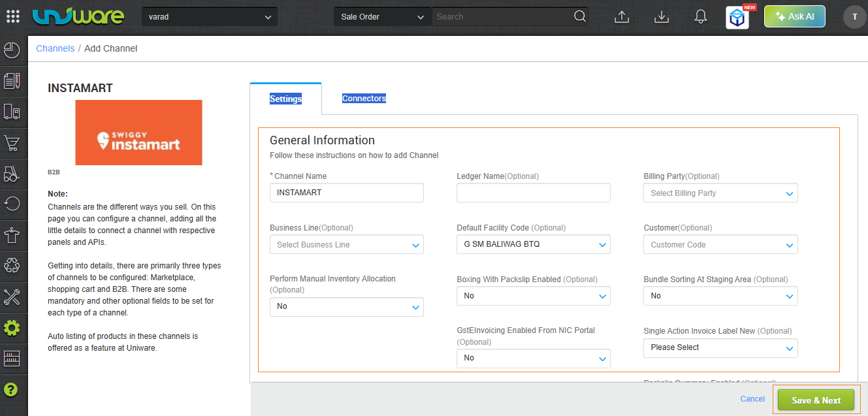The image size is (868, 416).
Task: Expand the Select Billing Party dropdown
Action: click(720, 193)
